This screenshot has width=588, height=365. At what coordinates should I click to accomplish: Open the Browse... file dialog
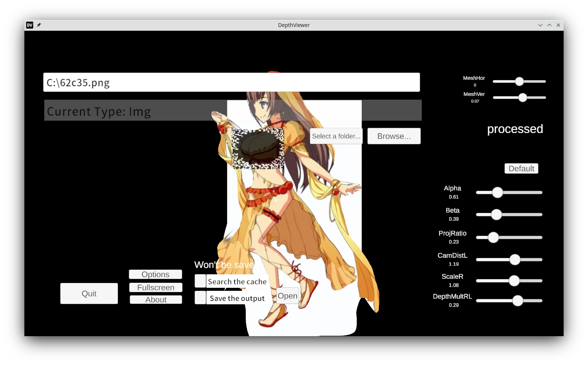[x=394, y=136]
